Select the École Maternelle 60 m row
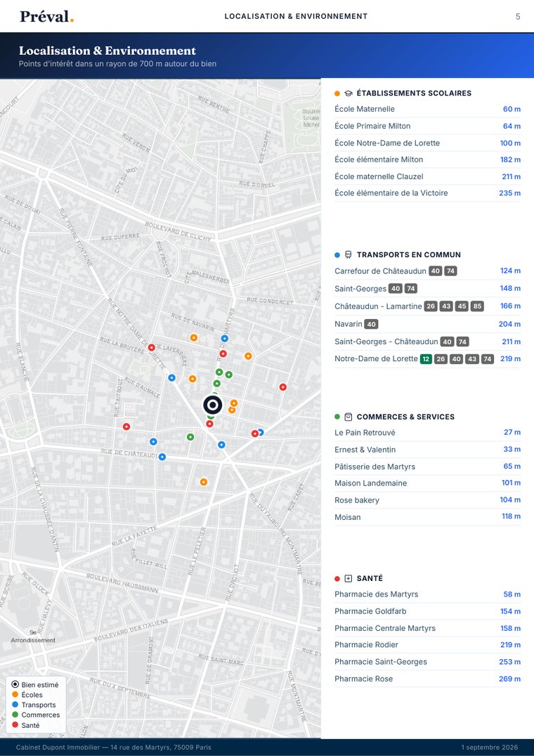This screenshot has height=756, width=534. tap(427, 109)
